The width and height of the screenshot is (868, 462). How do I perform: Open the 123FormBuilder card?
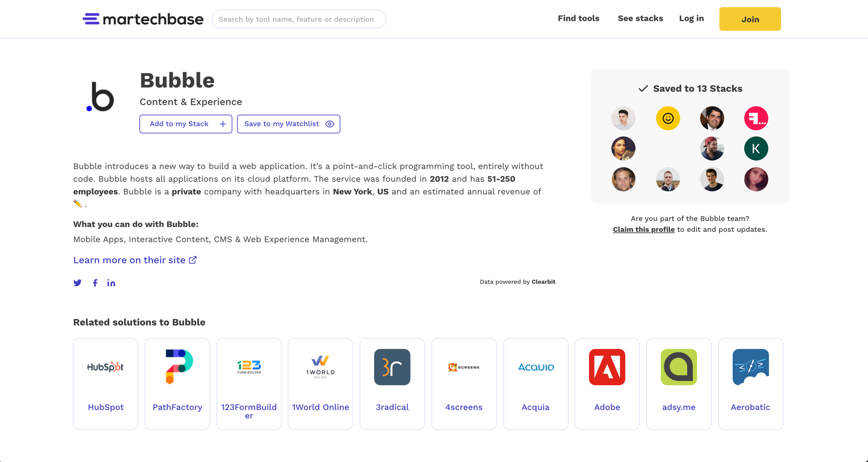[x=249, y=384]
